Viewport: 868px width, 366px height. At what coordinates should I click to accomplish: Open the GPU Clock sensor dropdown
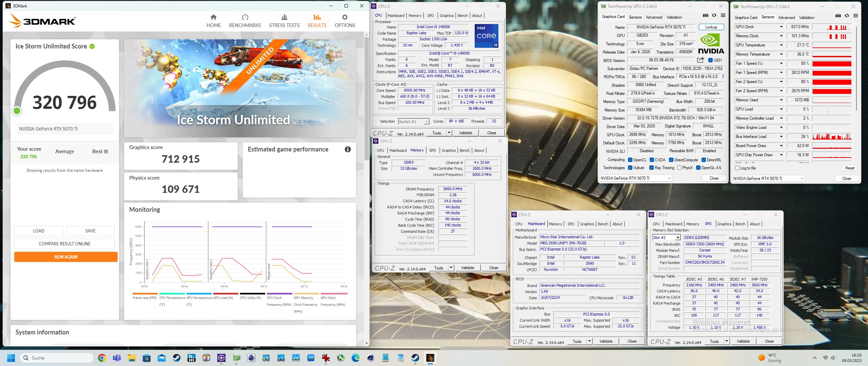click(x=781, y=27)
